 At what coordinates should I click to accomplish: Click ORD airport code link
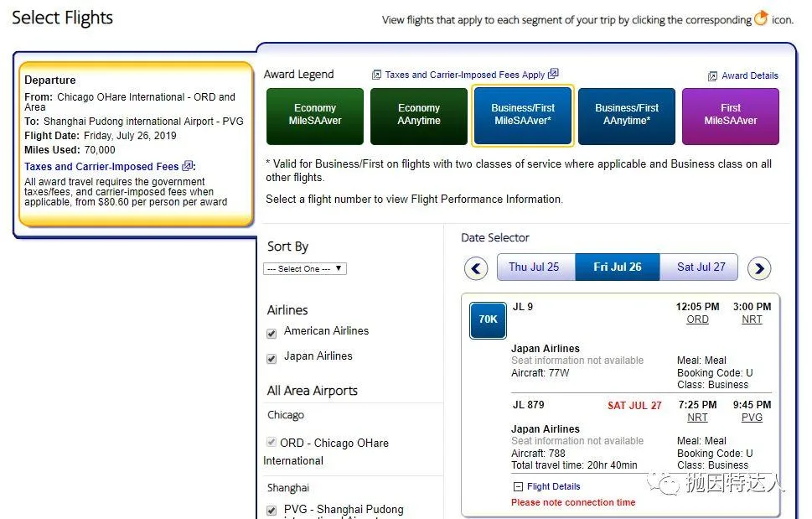tap(697, 319)
